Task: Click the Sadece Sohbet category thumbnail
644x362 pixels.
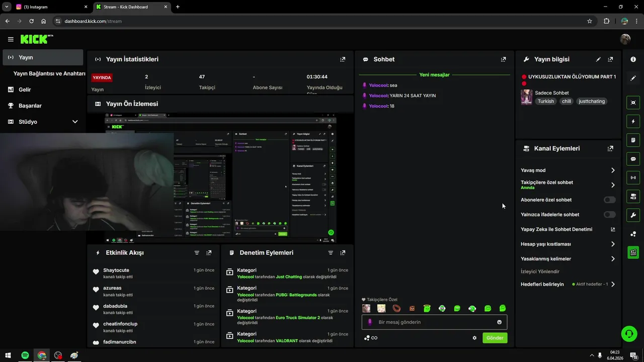Action: 526,97
